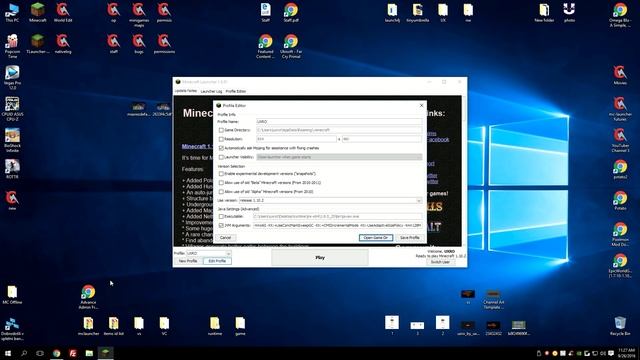Switch to Update Notes tab
The image size is (640, 360).
pyautogui.click(x=186, y=91)
